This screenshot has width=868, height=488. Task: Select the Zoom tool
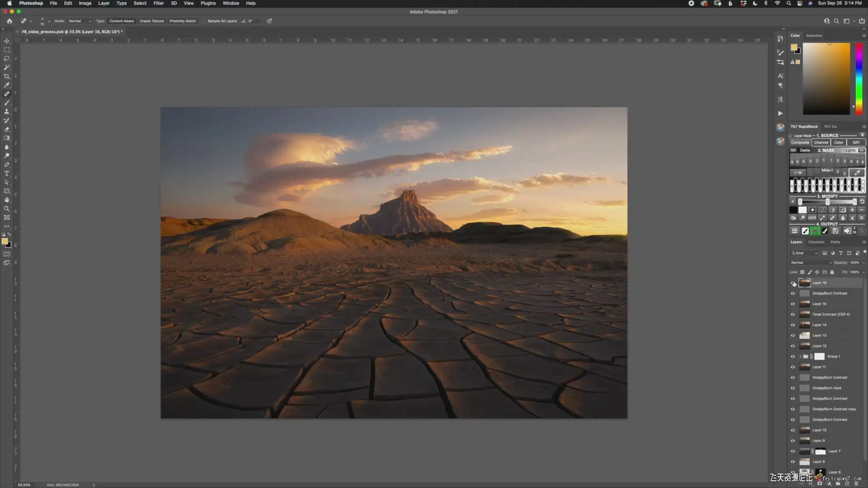tap(7, 209)
